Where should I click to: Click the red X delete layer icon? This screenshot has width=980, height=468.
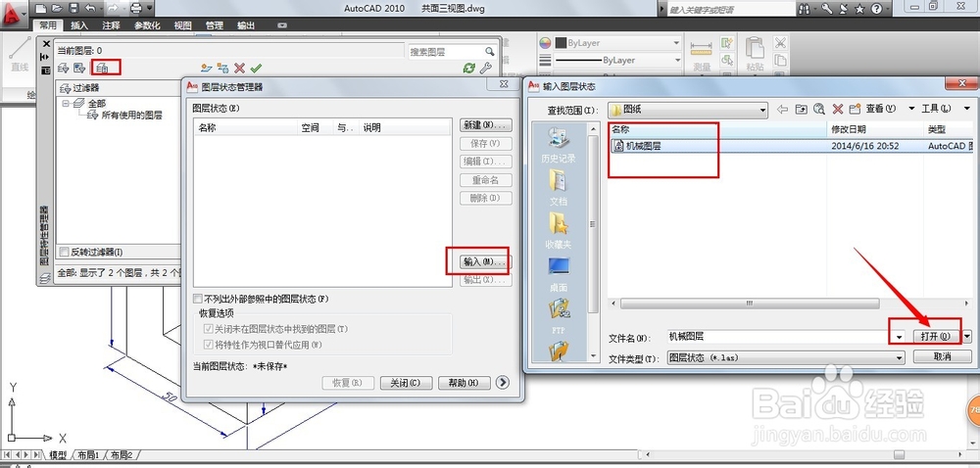[239, 68]
